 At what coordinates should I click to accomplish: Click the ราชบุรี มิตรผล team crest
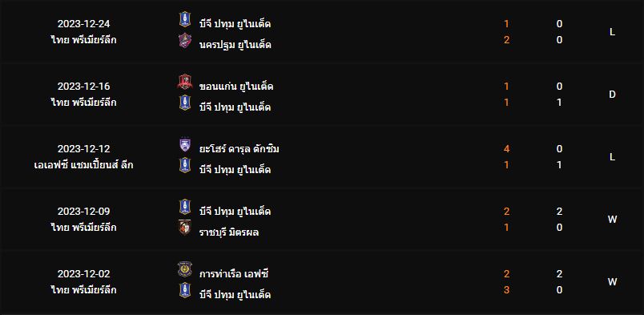pyautogui.click(x=185, y=228)
